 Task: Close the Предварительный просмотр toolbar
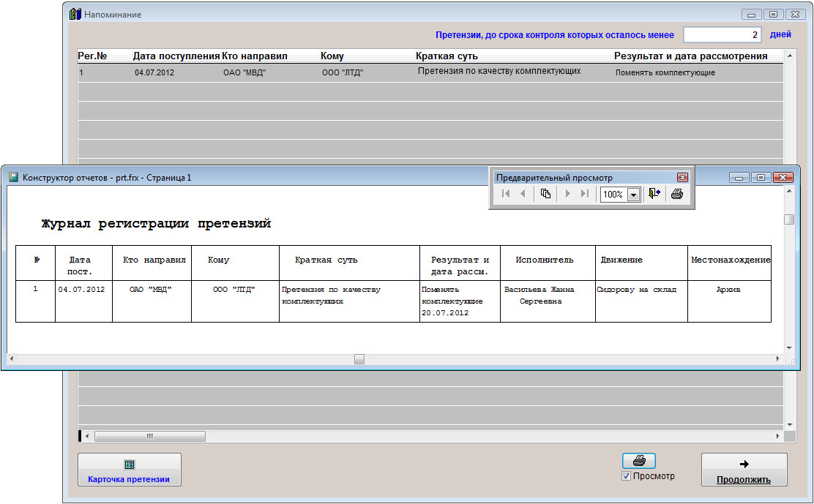(x=682, y=178)
